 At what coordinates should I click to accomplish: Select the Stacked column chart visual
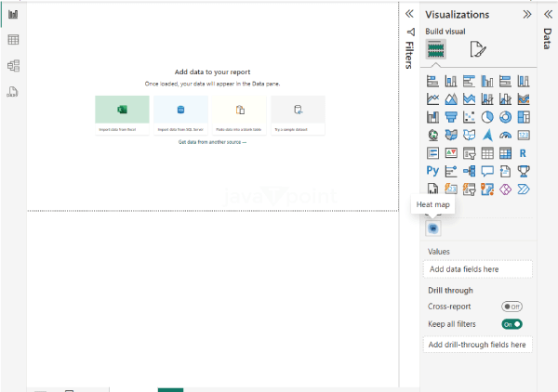451,81
